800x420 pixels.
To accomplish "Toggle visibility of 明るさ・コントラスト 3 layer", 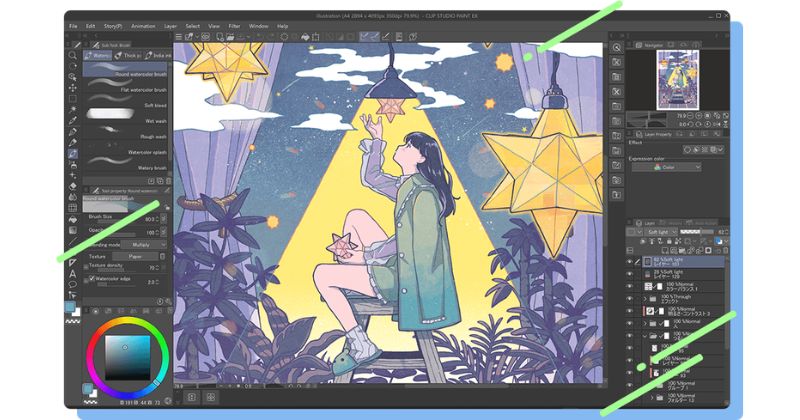I will [630, 311].
